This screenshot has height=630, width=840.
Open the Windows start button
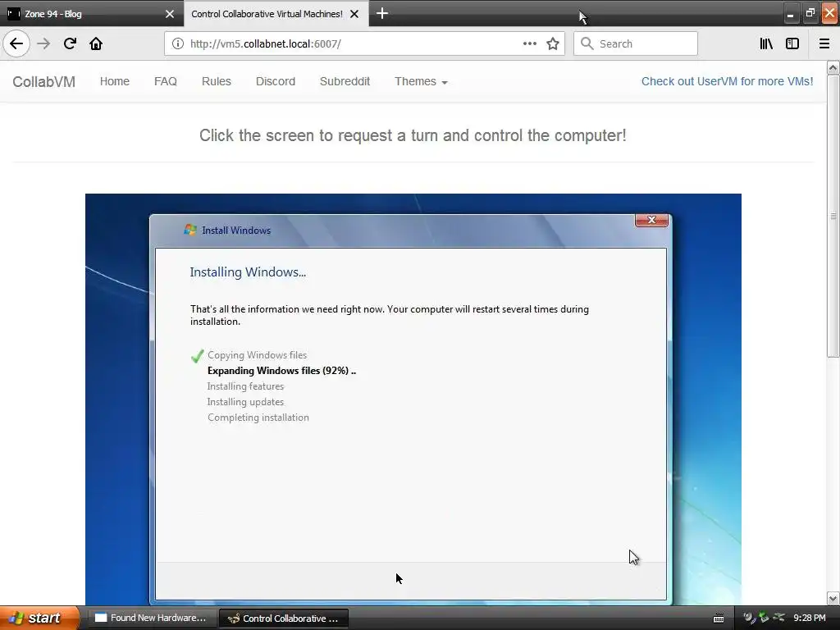tap(39, 619)
